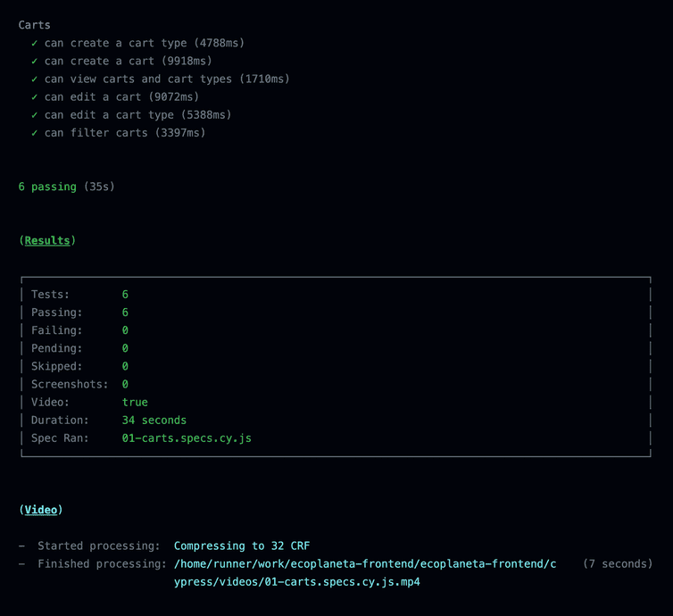Viewport: 673px width, 616px height.
Task: Click the "34 seconds" duration value
Action: point(154,420)
